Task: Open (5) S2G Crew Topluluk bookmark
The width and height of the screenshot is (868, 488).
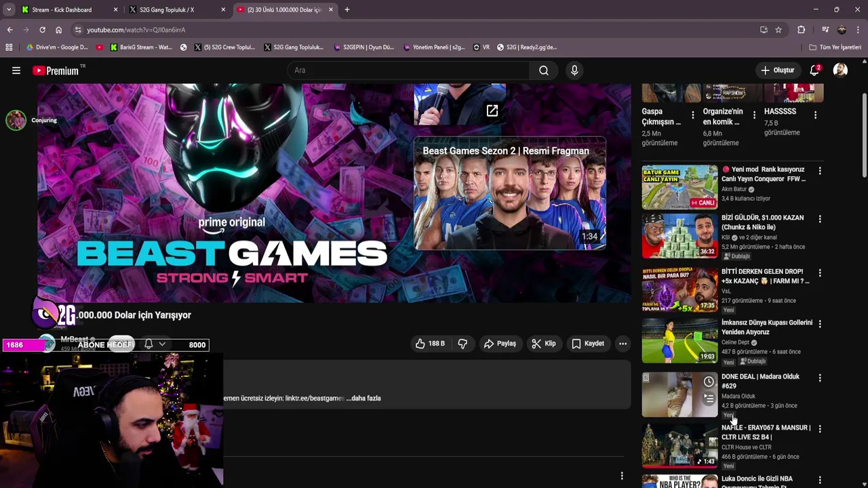Action: point(224,47)
